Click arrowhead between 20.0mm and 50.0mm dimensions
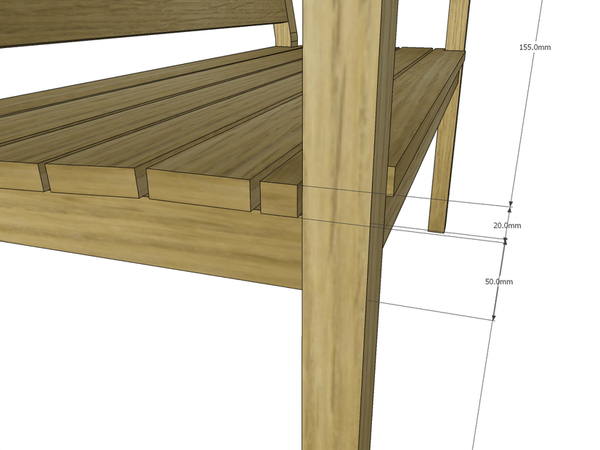This screenshot has width=600, height=450. coord(505,240)
